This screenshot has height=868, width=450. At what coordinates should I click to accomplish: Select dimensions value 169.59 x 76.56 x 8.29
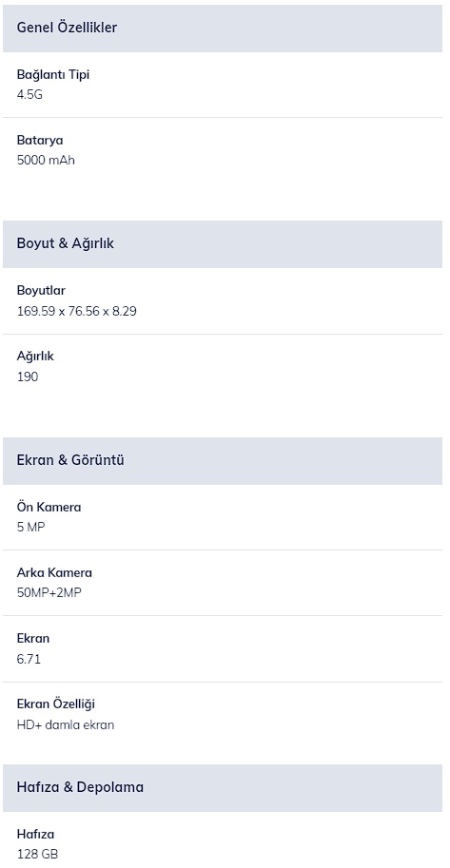coord(76,311)
